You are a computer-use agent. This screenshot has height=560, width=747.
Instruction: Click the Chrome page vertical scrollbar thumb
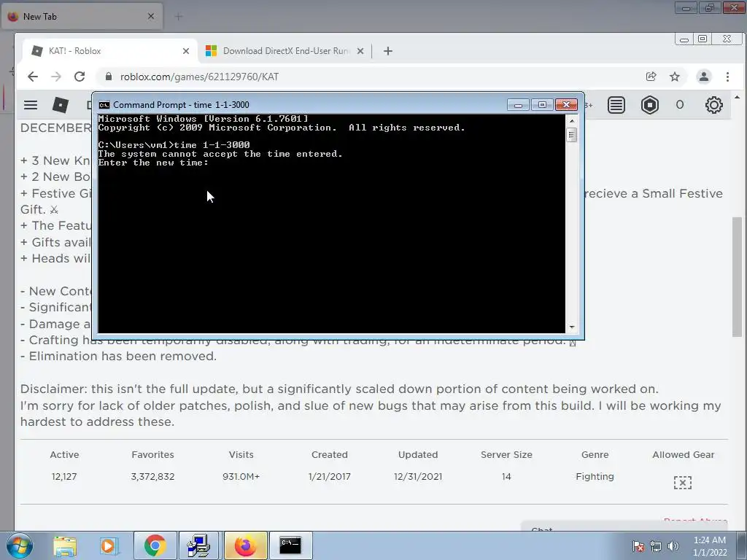[737, 277]
